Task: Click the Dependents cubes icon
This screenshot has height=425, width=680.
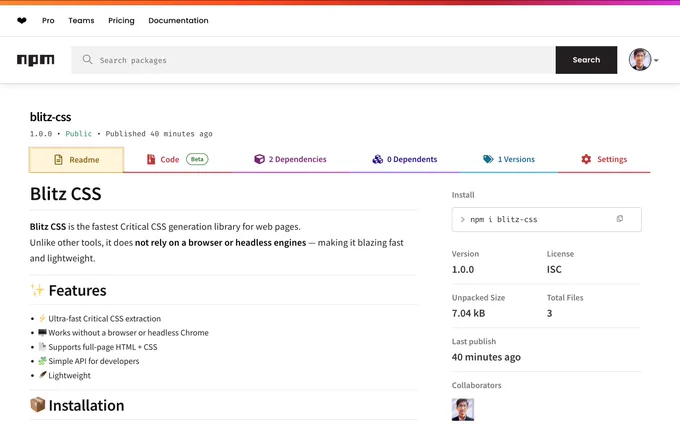Action: (377, 159)
